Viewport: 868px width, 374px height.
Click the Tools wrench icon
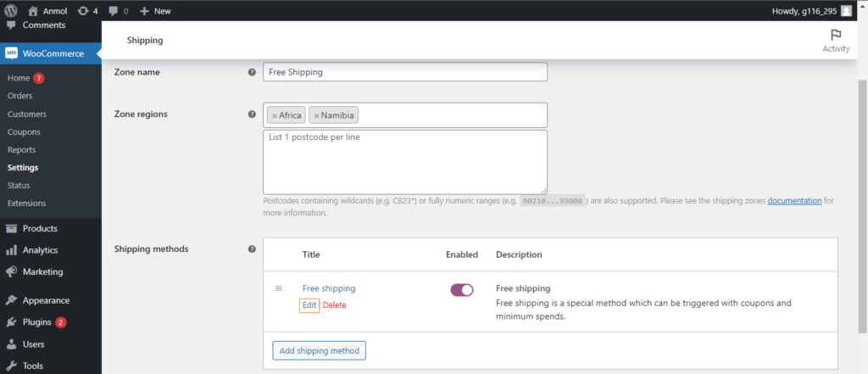pyautogui.click(x=11, y=366)
